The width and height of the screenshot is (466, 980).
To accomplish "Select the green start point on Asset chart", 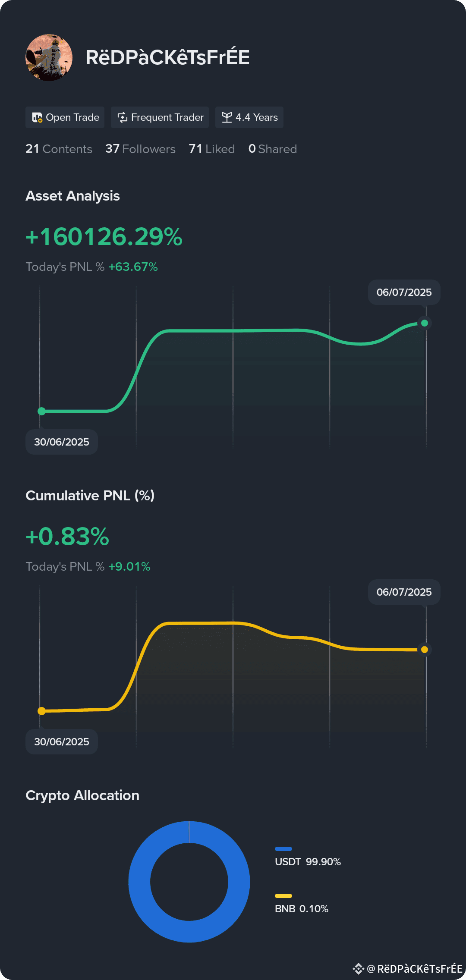I will [x=42, y=411].
